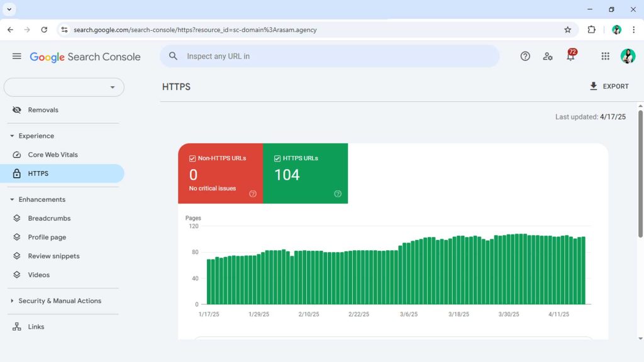View site information icon in address bar
Viewport: 644px width, 362px height.
pyautogui.click(x=65, y=30)
